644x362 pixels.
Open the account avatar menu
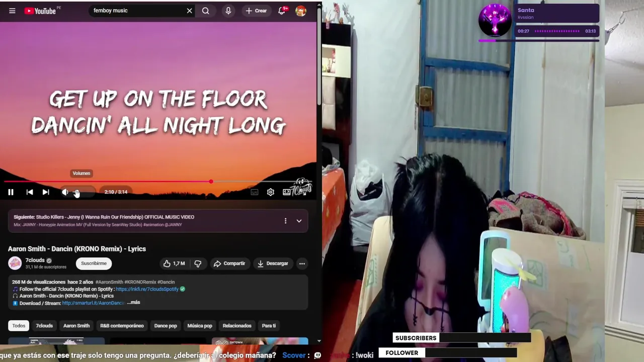[x=301, y=11]
